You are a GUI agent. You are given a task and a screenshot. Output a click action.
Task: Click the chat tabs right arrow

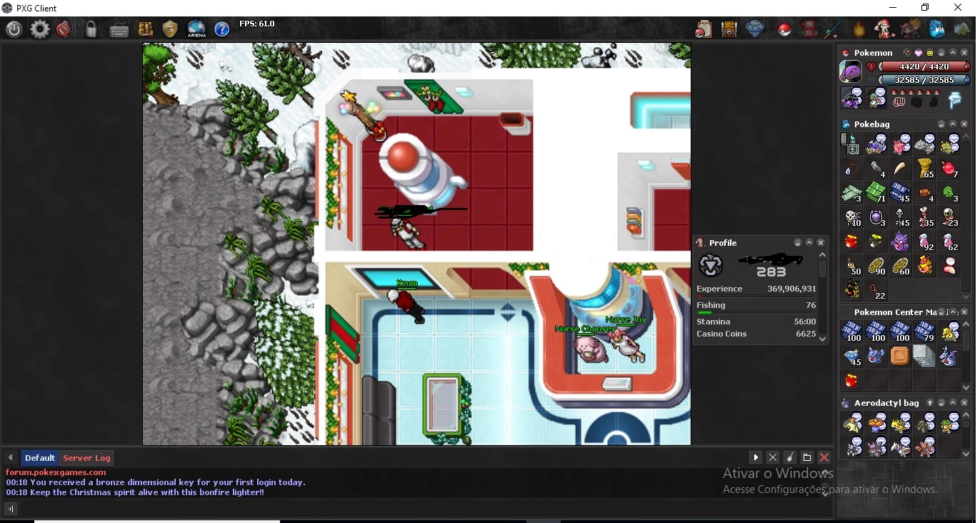756,457
